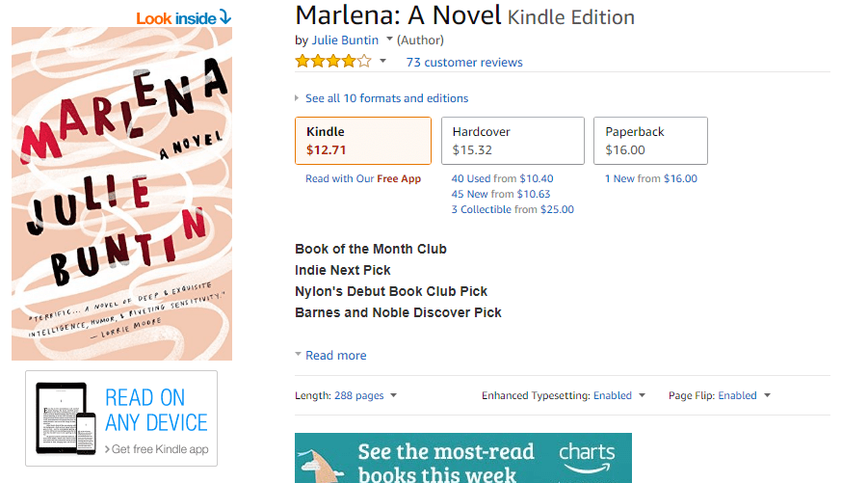Click the Look inside arrow icon
This screenshot has height=483, width=868.
224,16
